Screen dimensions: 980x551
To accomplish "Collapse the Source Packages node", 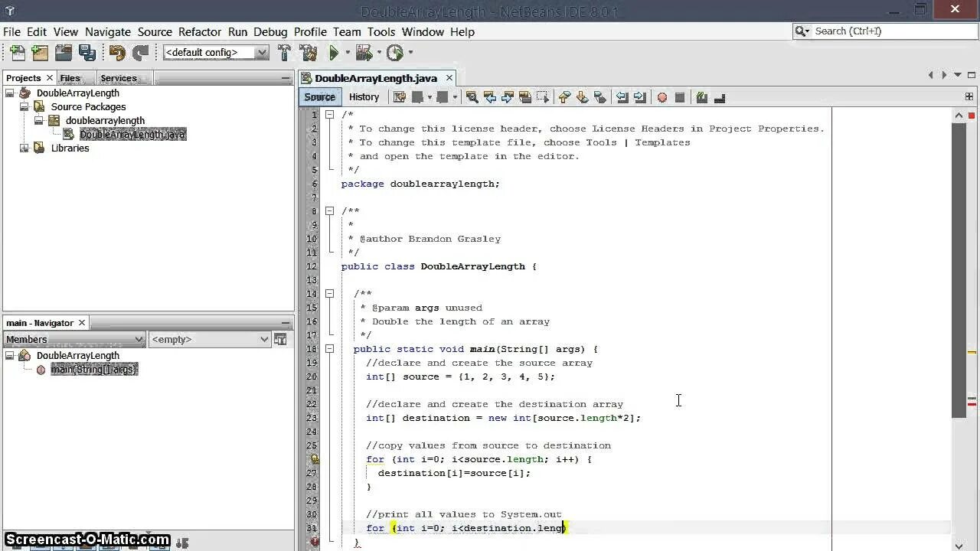I will point(24,107).
